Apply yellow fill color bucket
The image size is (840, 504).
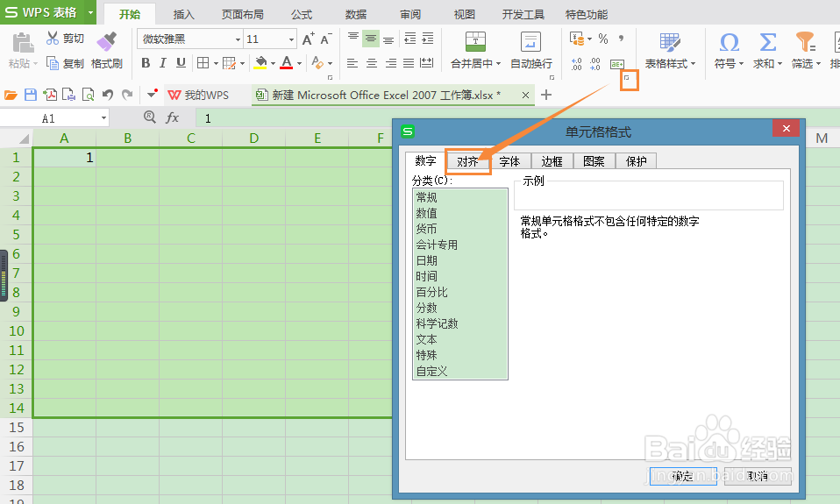pyautogui.click(x=260, y=63)
